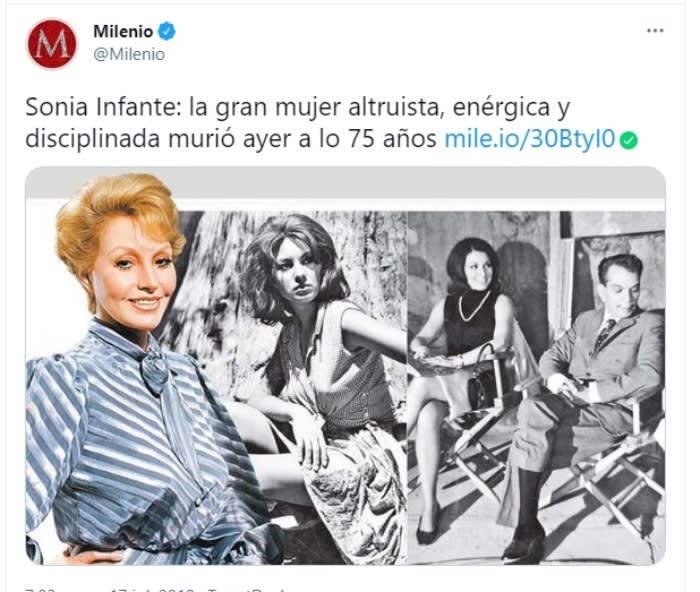Viewport: 700px width, 592px height.
Task: Open the Milenio red M profile avatar
Action: tap(52, 44)
